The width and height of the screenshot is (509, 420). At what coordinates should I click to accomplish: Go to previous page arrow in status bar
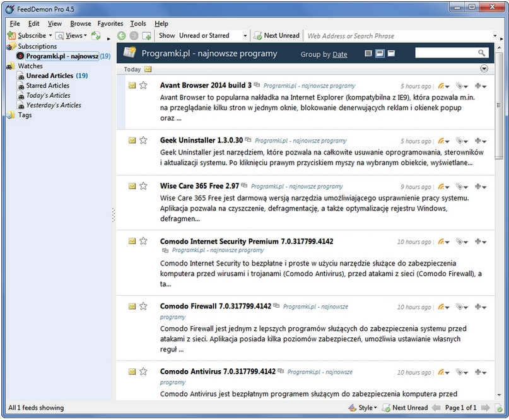(x=436, y=407)
